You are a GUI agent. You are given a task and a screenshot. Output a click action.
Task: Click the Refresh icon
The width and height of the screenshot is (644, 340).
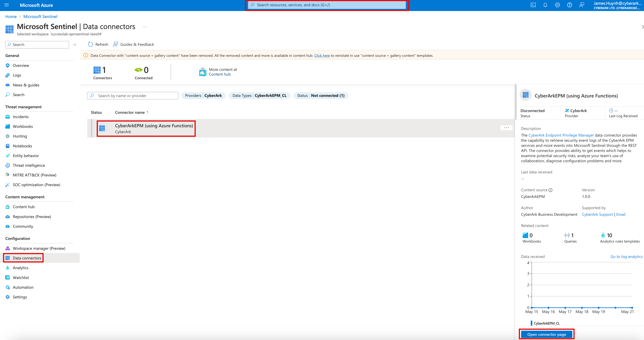pyautogui.click(x=90, y=44)
